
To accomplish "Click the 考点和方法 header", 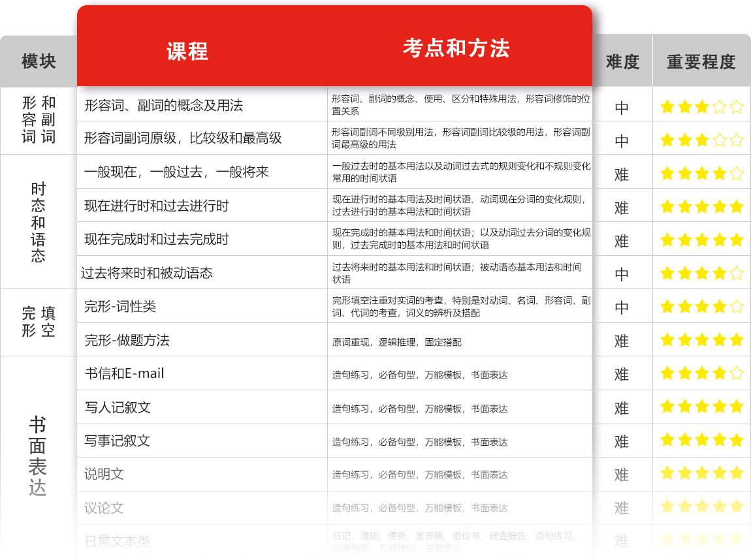I will (456, 48).
